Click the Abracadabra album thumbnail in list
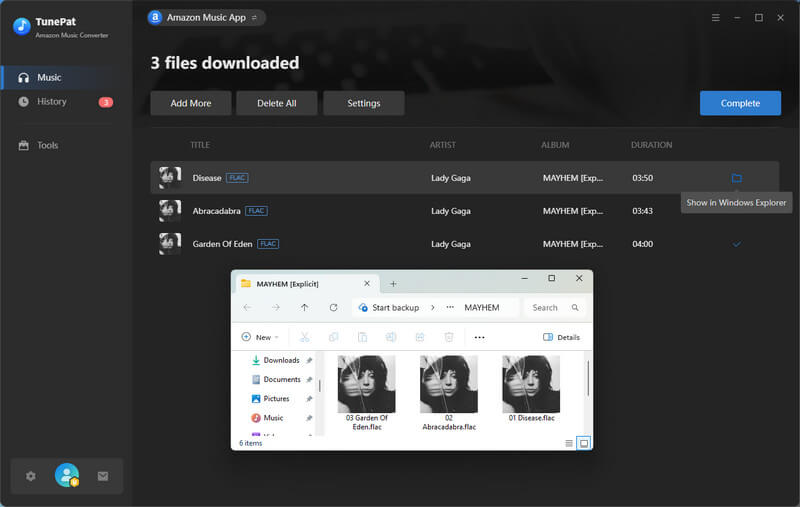This screenshot has width=800, height=507. pyautogui.click(x=170, y=211)
